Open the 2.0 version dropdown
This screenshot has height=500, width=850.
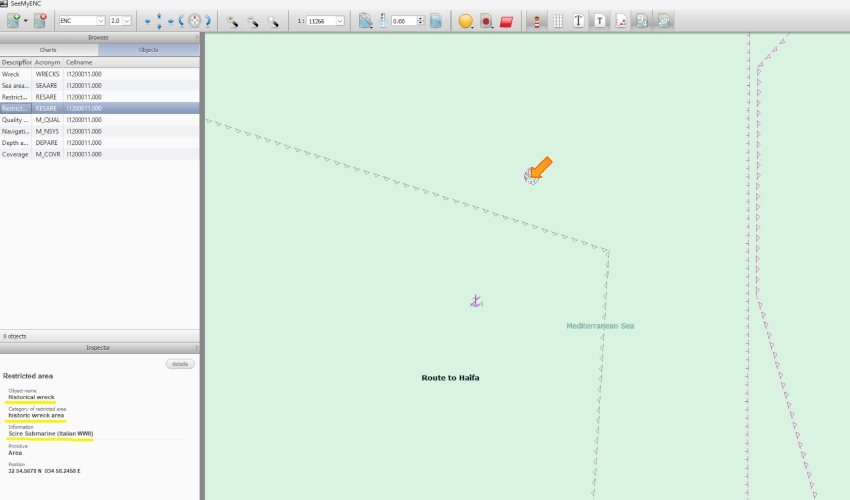tap(120, 21)
